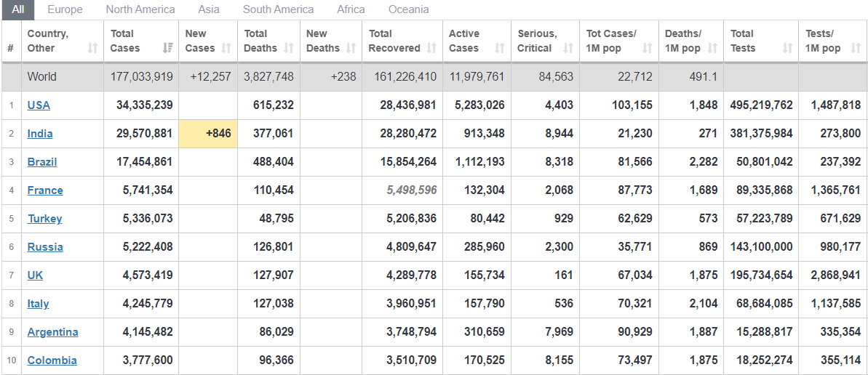Viewport: 868px width, 375px height.
Task: Open the Colombia country link
Action: pos(52,360)
